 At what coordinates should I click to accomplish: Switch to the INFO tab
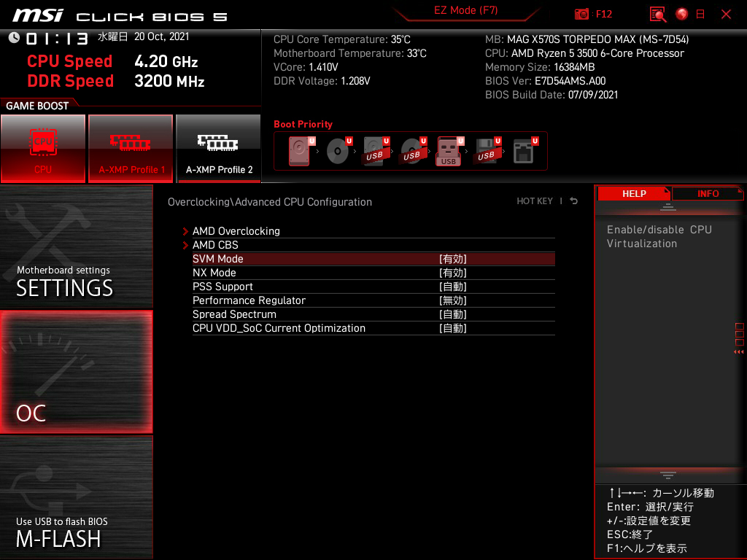point(707,193)
